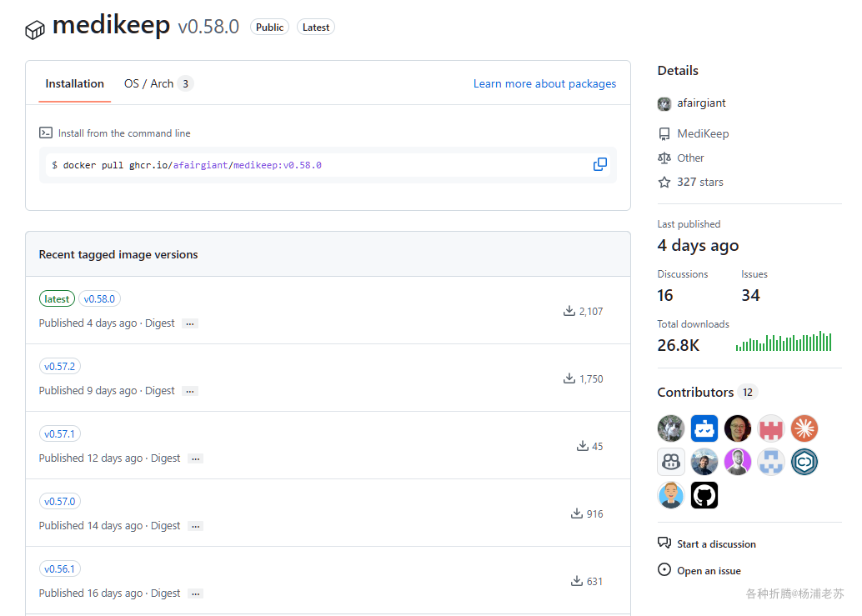
Task: Click 327 stars text
Action: [x=699, y=183]
